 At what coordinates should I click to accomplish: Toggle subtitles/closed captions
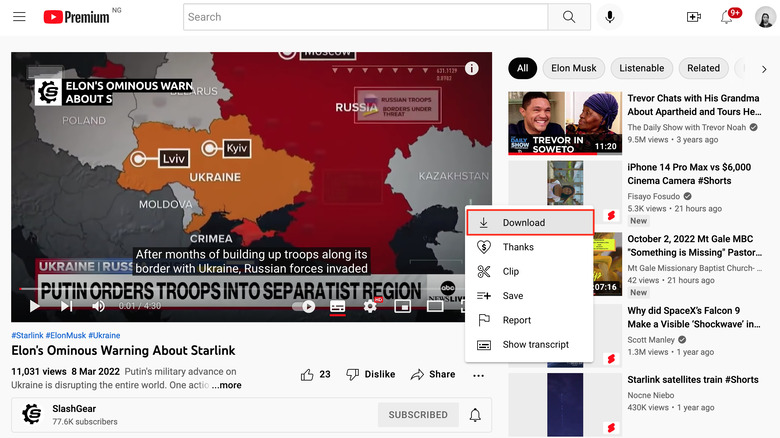(x=338, y=306)
